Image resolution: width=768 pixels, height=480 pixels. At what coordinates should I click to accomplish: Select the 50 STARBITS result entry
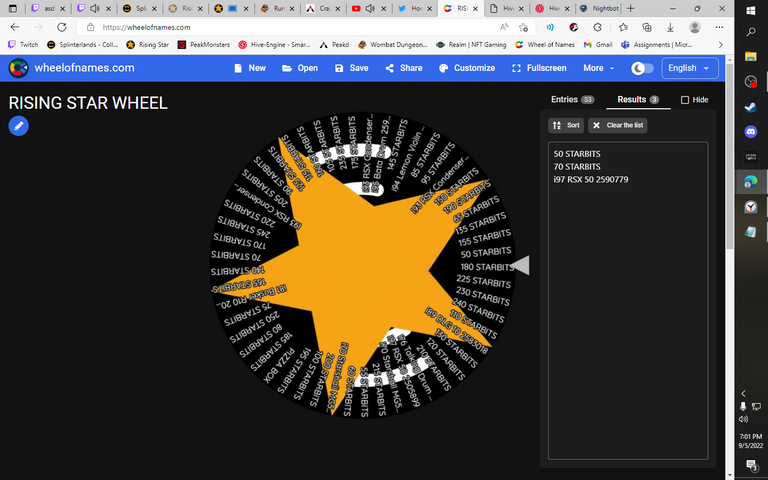click(x=577, y=154)
